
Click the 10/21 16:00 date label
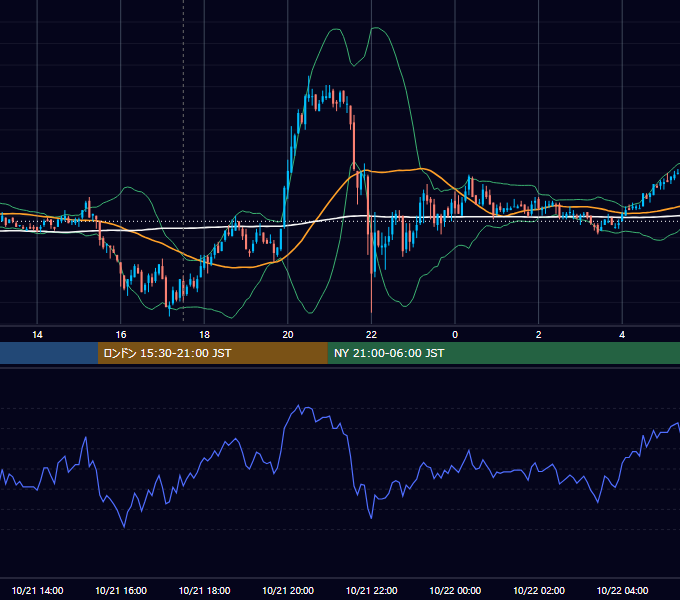tap(121, 590)
